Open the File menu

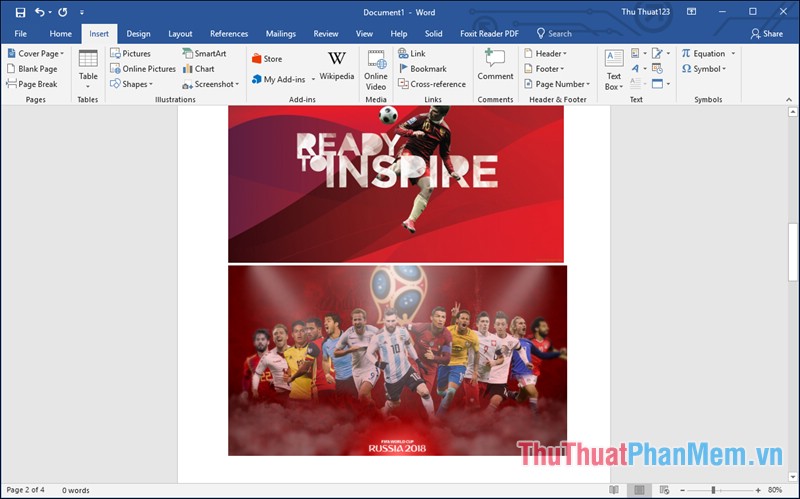point(21,34)
